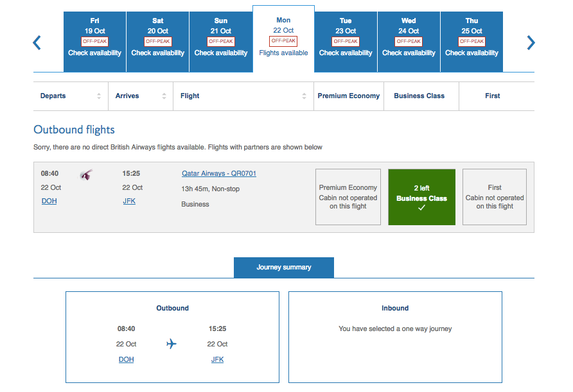
Task: Click the next week right arrow
Action: 531,43
